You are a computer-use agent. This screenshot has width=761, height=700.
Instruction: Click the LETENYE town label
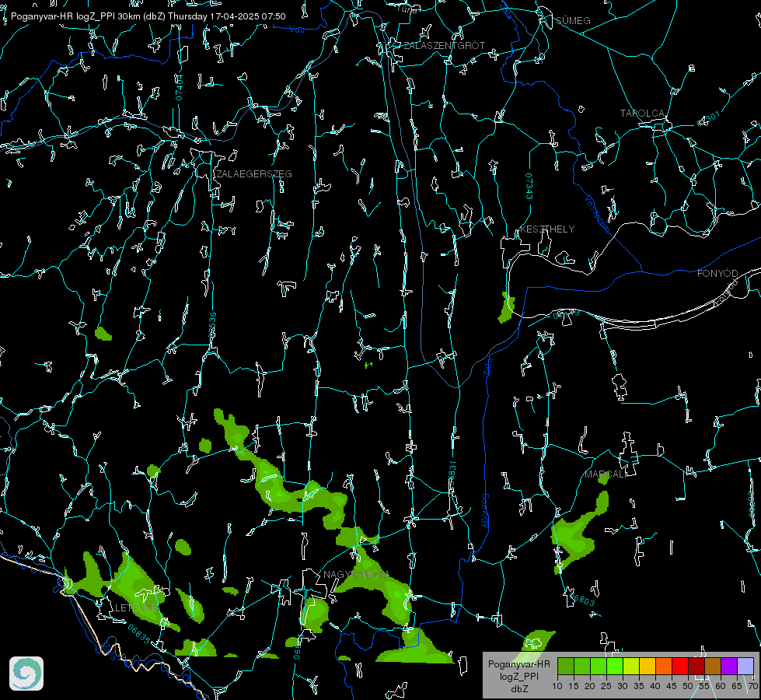pyautogui.click(x=136, y=608)
